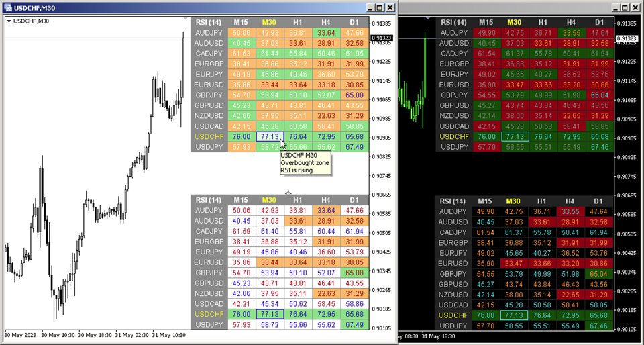644x345 pixels.
Task: Click the green 65.08 GBPJPY cell in the lower light table
Action: point(354,273)
